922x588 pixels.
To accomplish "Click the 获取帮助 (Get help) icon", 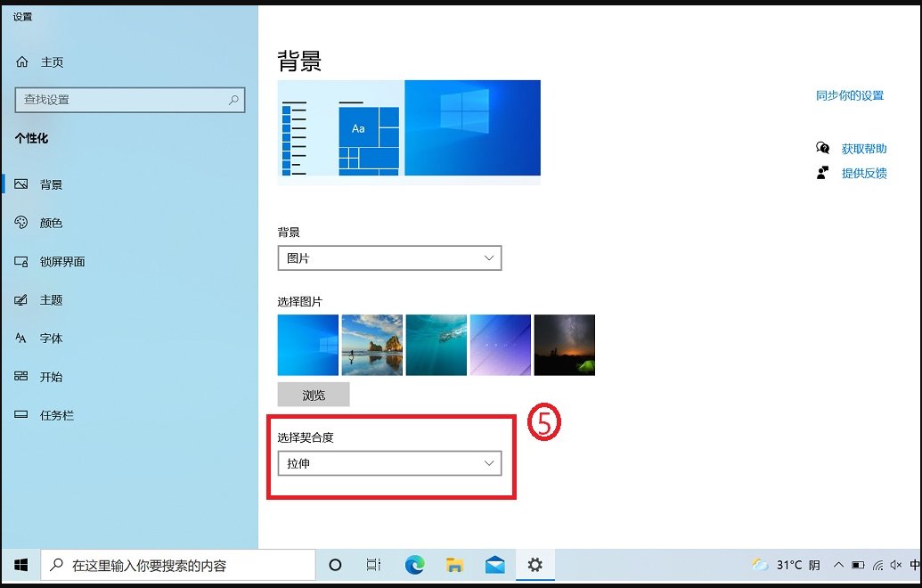I will (822, 148).
